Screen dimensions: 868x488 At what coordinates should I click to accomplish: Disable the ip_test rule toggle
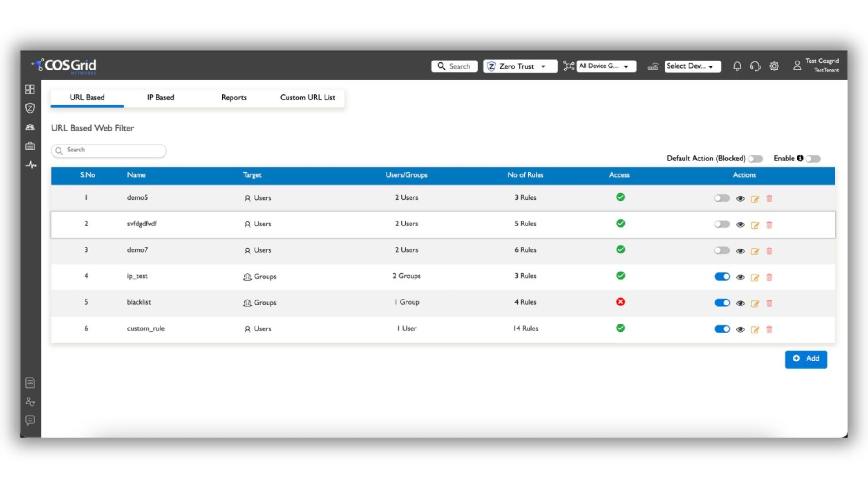point(722,277)
